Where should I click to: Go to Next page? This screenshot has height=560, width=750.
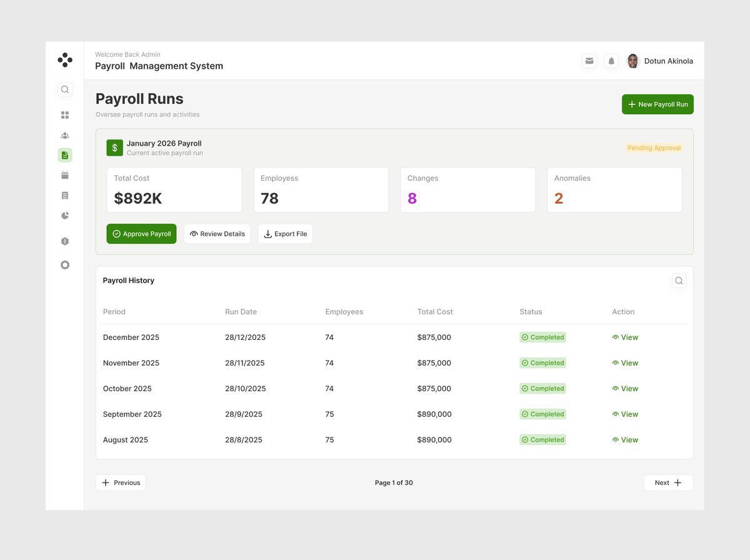click(x=668, y=482)
